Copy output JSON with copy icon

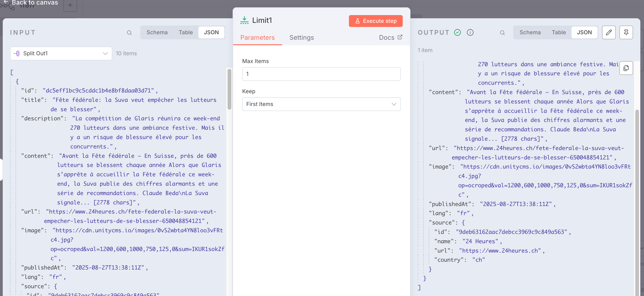coord(626,68)
